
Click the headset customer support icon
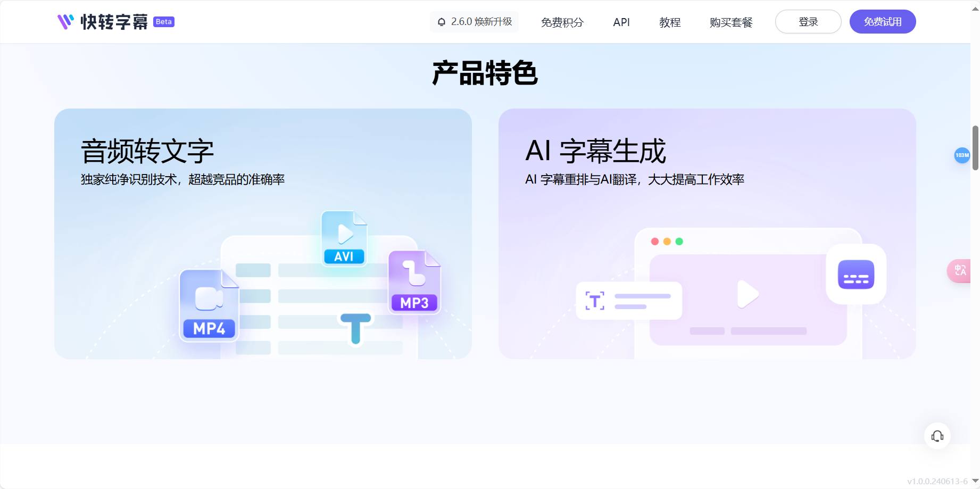(937, 435)
